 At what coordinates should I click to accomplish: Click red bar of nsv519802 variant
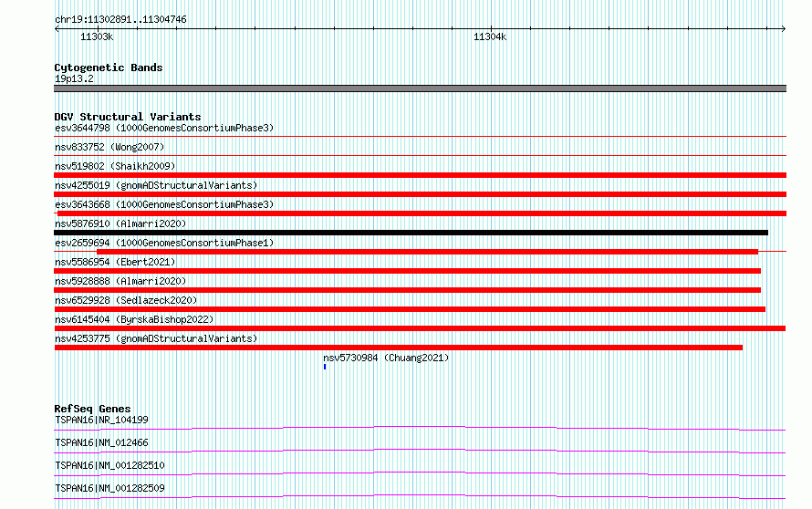420,175
